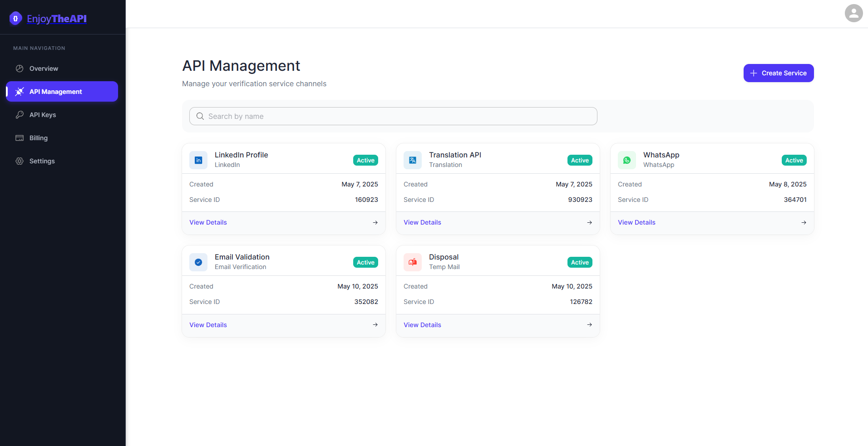Focus the Search by name field

point(393,116)
